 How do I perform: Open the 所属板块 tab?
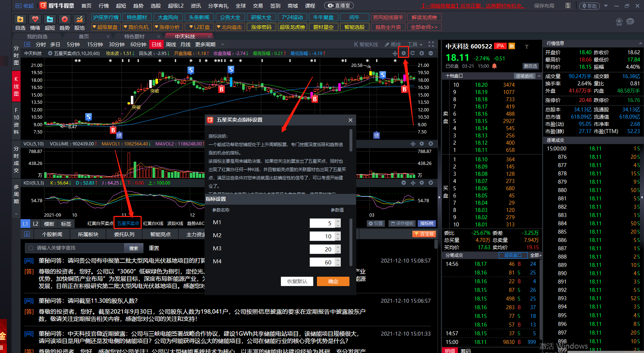point(88,234)
